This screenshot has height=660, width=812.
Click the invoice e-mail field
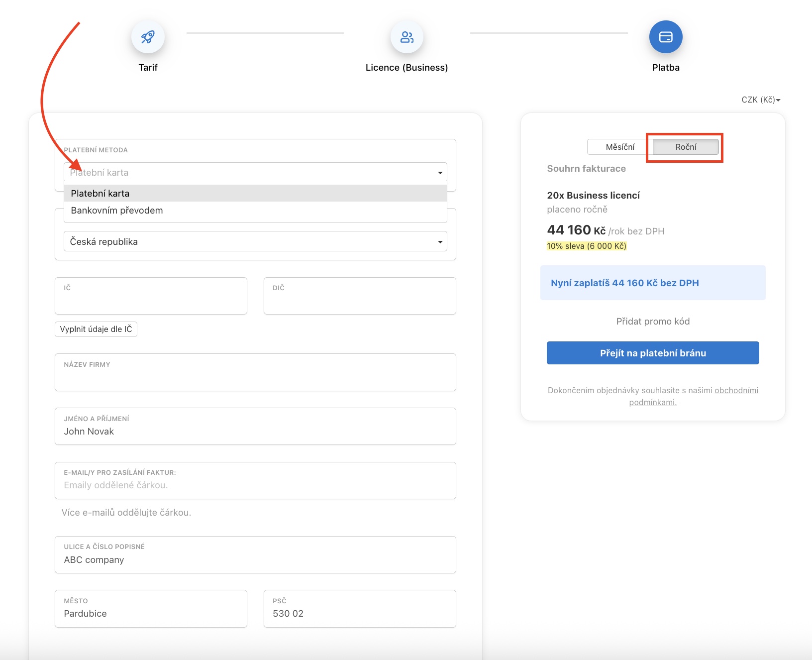click(255, 485)
